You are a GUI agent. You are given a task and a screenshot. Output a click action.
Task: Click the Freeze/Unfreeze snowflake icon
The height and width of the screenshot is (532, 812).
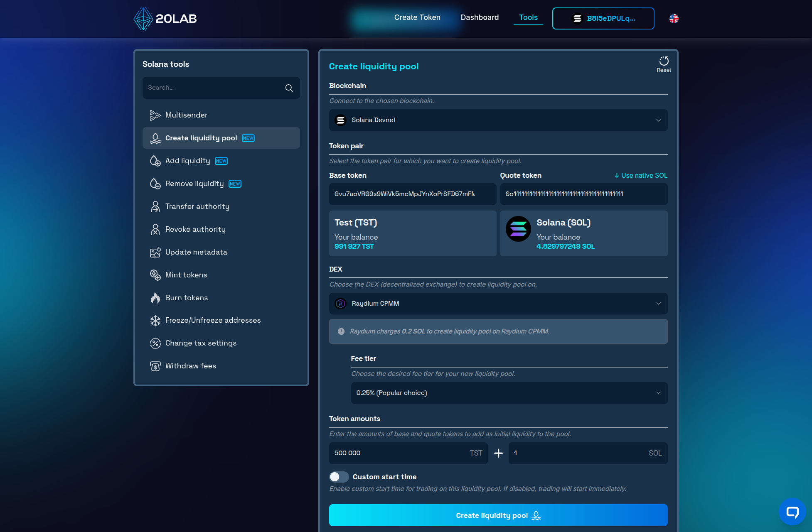click(x=155, y=321)
